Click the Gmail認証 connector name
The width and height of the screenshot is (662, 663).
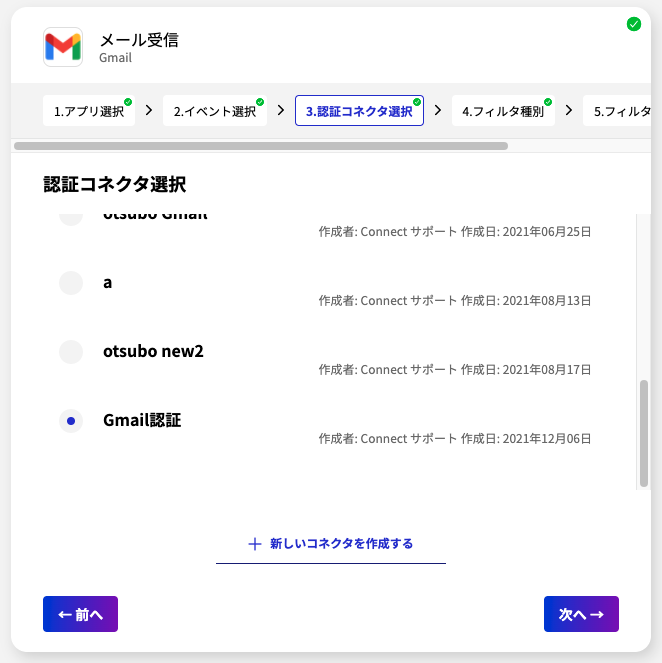pos(142,420)
